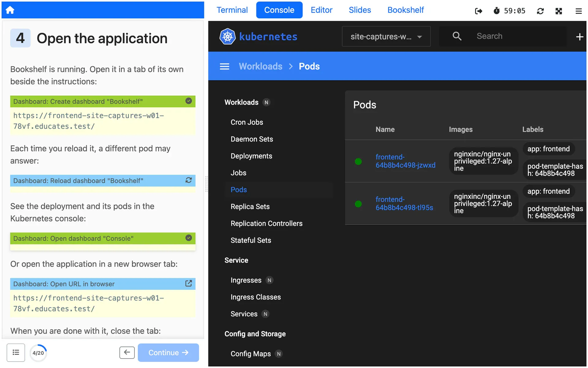Select Replica Sets in the sidebar
The image size is (588, 368).
(x=250, y=206)
